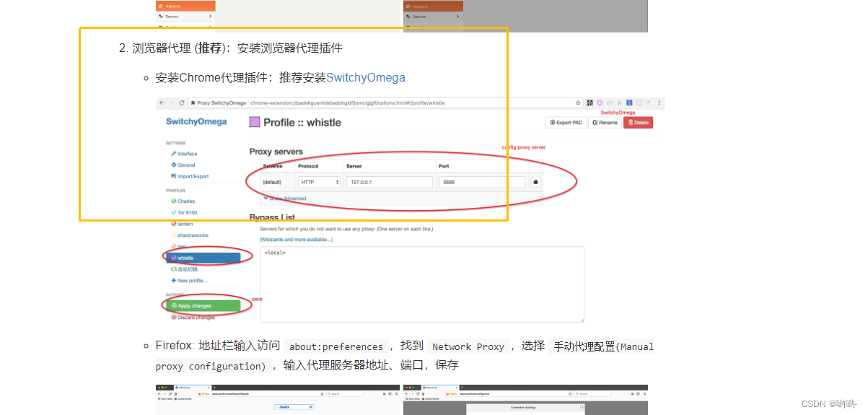The image size is (868, 415).
Task: Click the Server field showing 127.0.0.1
Action: [389, 182]
